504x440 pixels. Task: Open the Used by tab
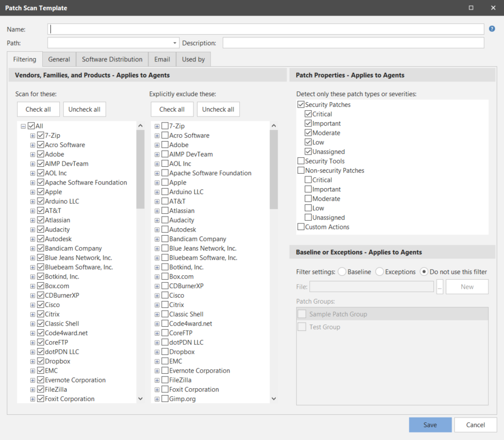193,59
